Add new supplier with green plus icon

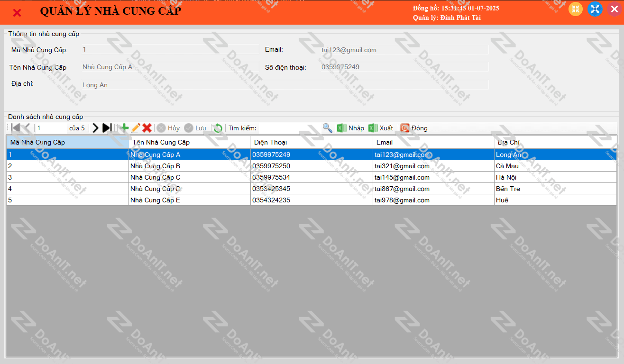[125, 128]
